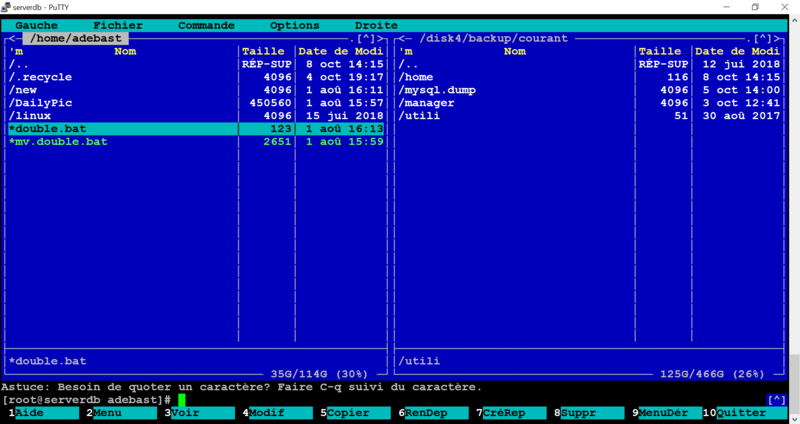Go forward in right panel history arrow
800x424 pixels.
click(777, 39)
